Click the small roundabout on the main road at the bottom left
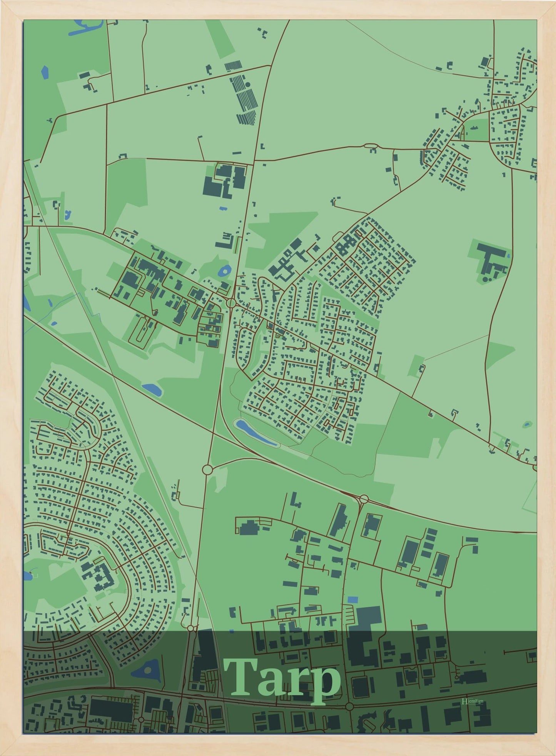 click(x=141, y=719)
